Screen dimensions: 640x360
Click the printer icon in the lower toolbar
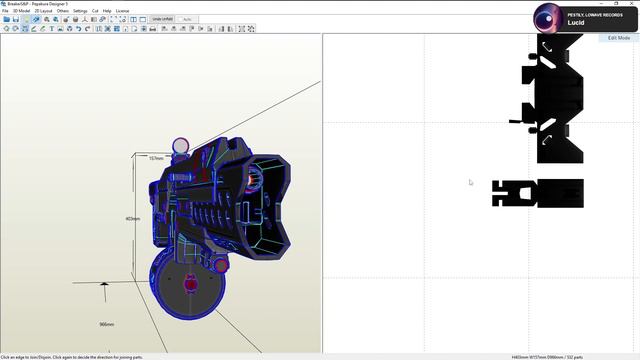tap(153, 29)
